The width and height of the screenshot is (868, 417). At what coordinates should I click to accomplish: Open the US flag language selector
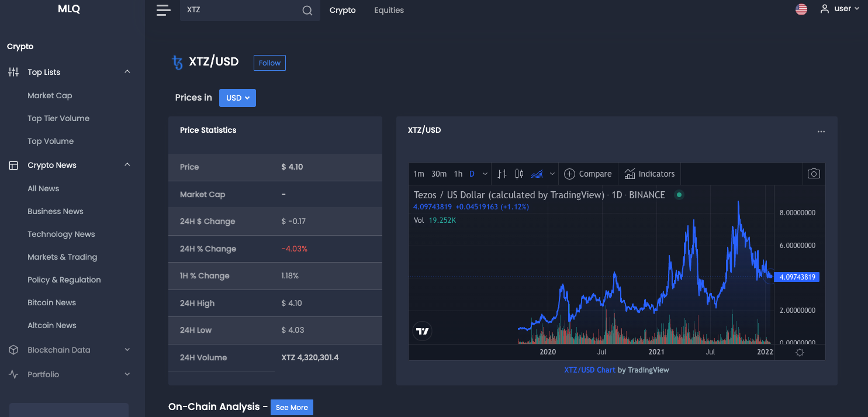(x=801, y=9)
